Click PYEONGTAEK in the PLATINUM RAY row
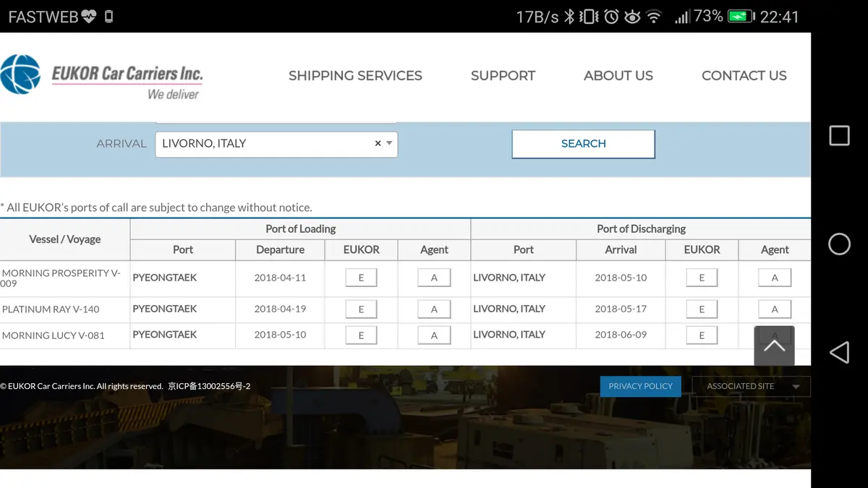The height and width of the screenshot is (488, 868). tap(165, 309)
